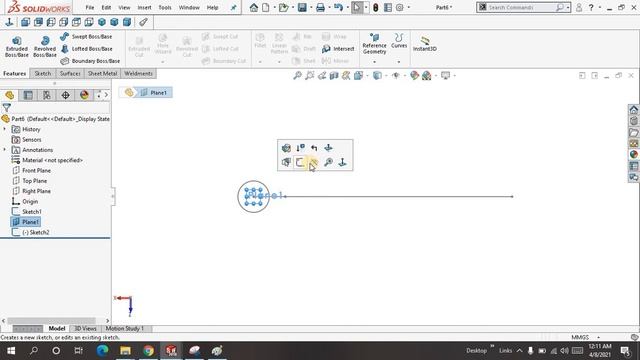Switch to the Sketch ribbon tab

point(42,73)
